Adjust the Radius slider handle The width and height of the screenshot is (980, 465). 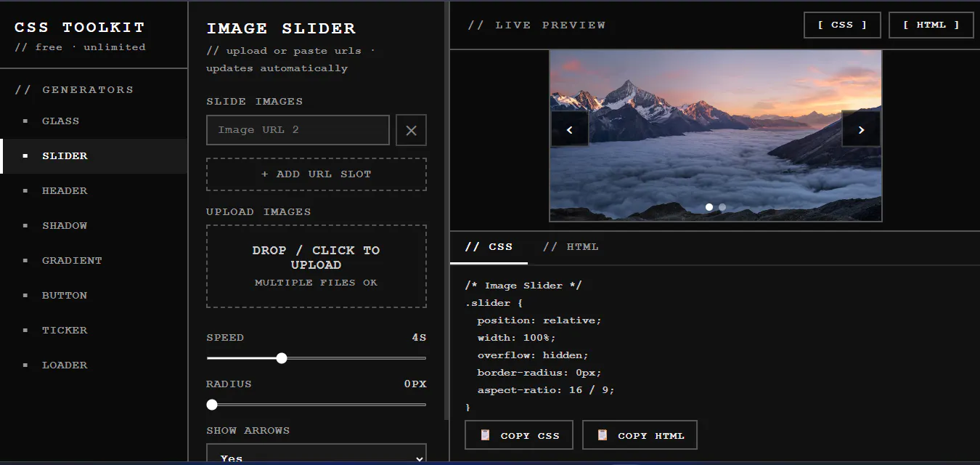tap(212, 405)
